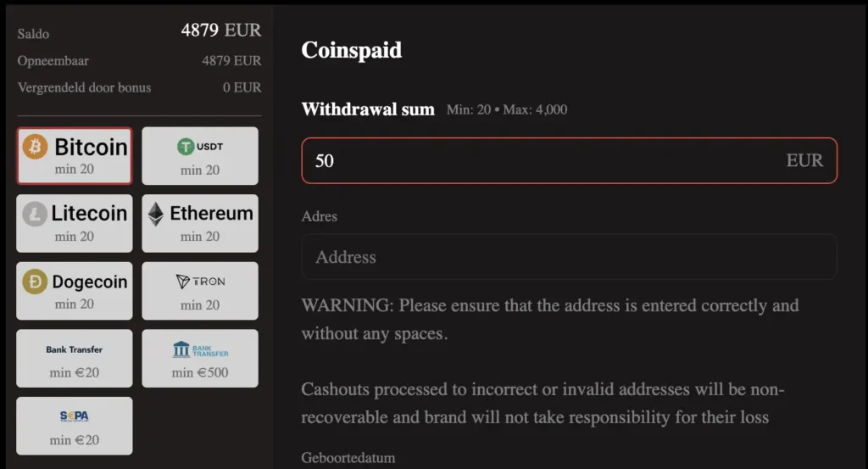The image size is (868, 469).
Task: Click the Coinspaid heading
Action: click(351, 50)
